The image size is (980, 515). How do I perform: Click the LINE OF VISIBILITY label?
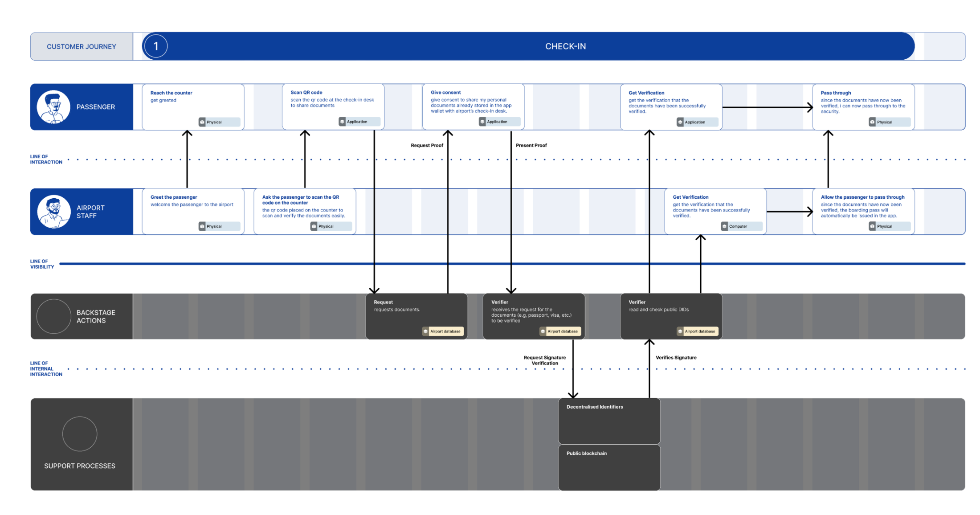(42, 264)
